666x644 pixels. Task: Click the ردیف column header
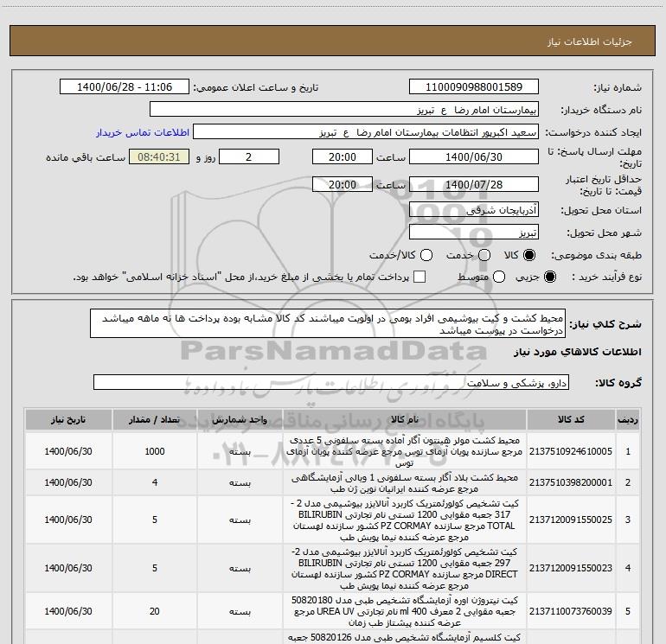click(x=628, y=419)
